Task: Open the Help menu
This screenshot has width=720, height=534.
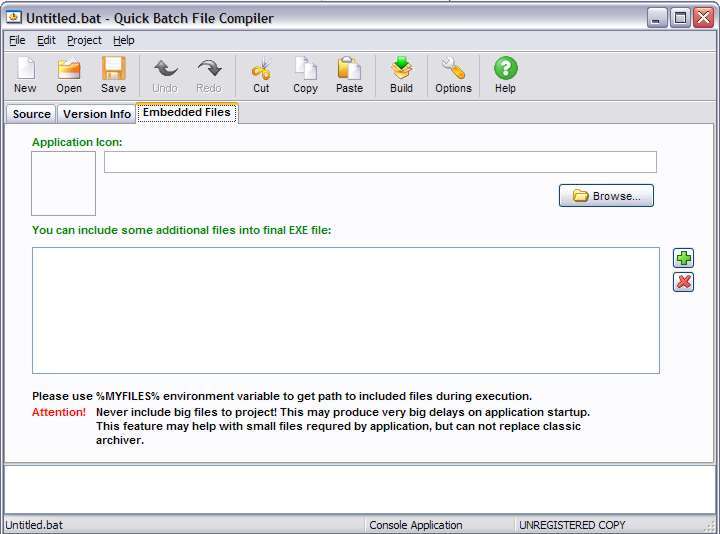Action: click(x=124, y=40)
